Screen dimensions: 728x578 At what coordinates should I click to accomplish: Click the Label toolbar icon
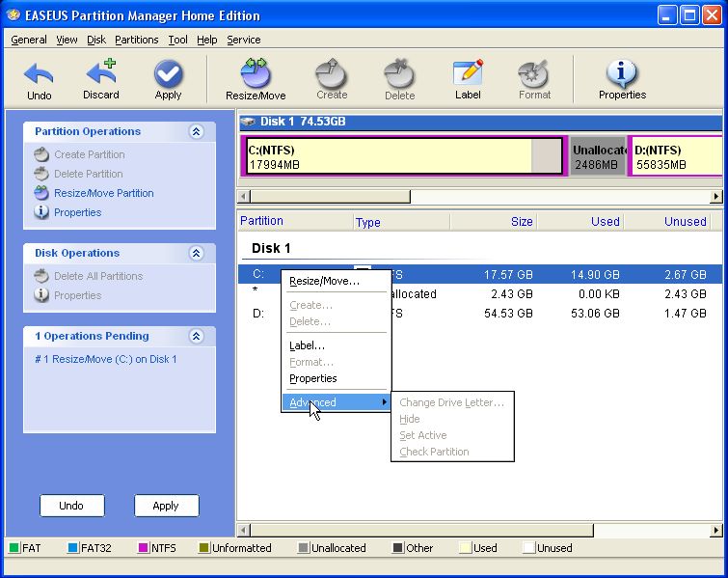pos(468,72)
